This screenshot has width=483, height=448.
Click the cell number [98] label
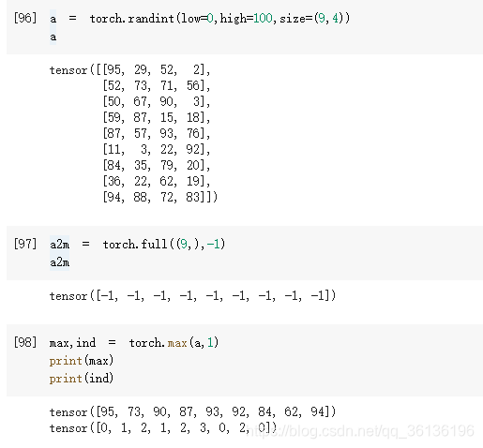(25, 342)
